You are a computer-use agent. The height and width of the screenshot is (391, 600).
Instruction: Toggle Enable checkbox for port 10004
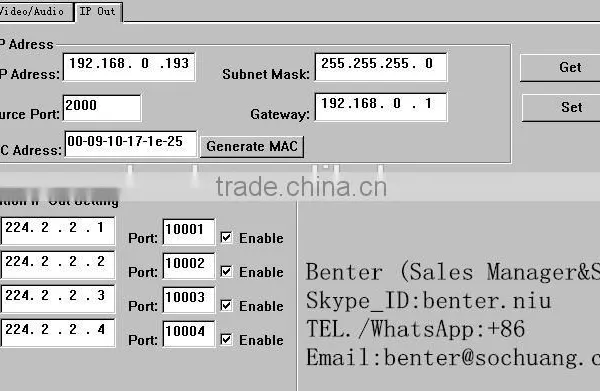point(226,339)
